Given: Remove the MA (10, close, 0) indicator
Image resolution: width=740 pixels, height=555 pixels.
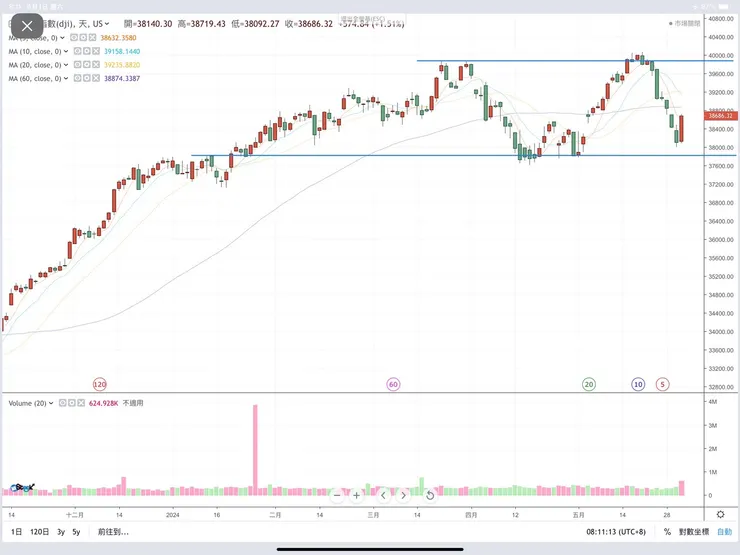Looking at the screenshot, I should coord(96,51).
